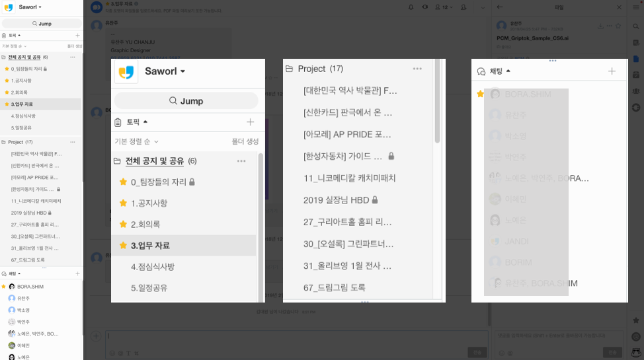The width and height of the screenshot is (644, 360).
Task: Open 2019 실장님 HBD topic in the left sidebar
Action: [28, 213]
